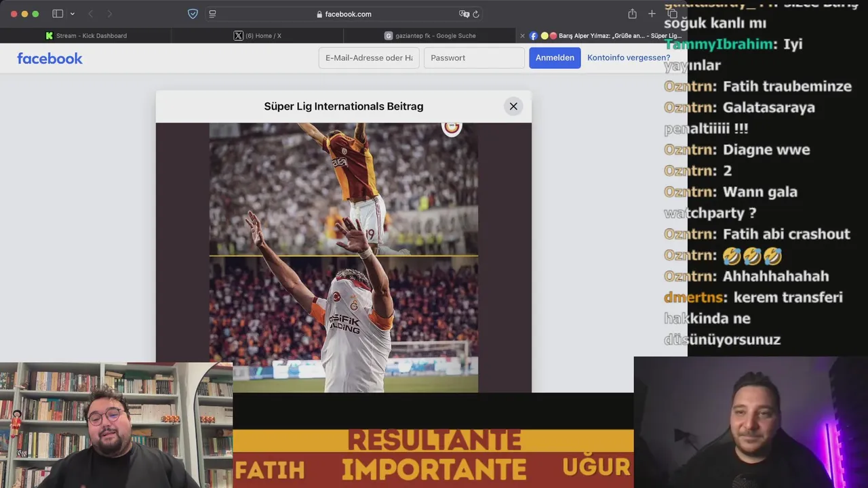Click chat message 'Ahhahhahahah'

[776, 276]
